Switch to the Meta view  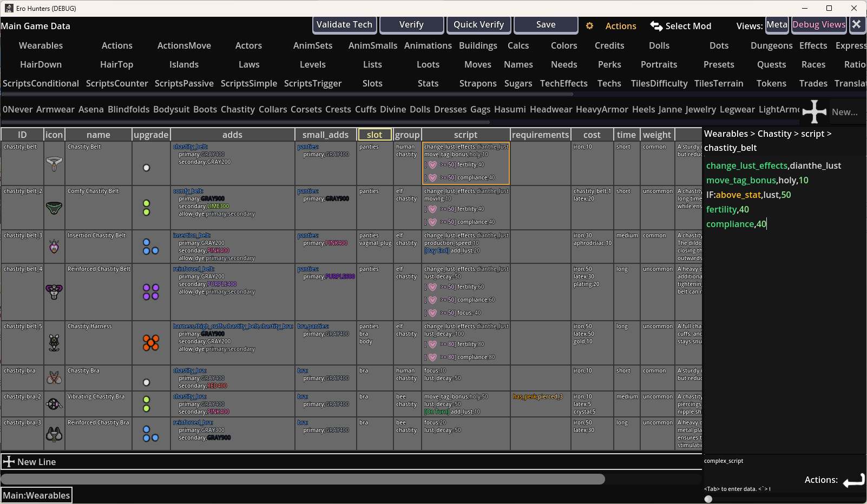[x=777, y=25]
